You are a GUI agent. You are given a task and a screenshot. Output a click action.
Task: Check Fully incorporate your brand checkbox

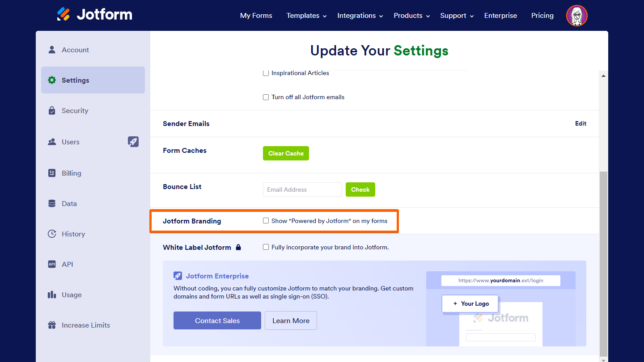[x=266, y=247]
